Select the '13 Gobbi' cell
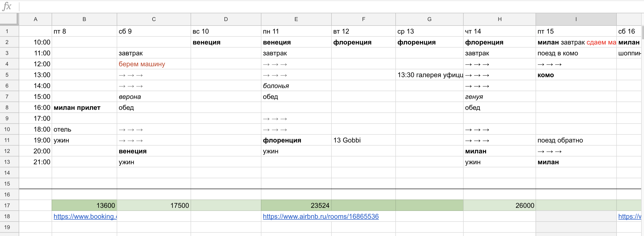This screenshot has height=236, width=644. [347, 140]
